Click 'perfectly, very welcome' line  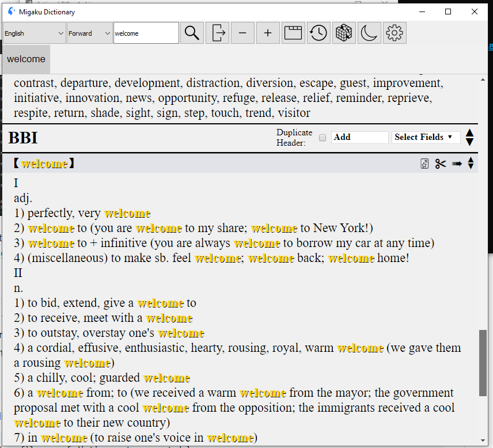(x=82, y=213)
